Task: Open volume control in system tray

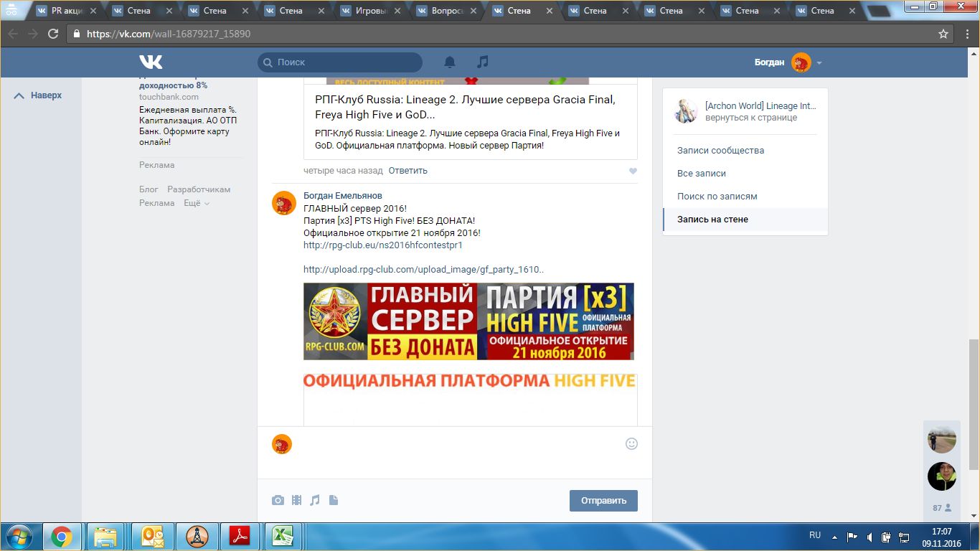Action: tap(870, 537)
